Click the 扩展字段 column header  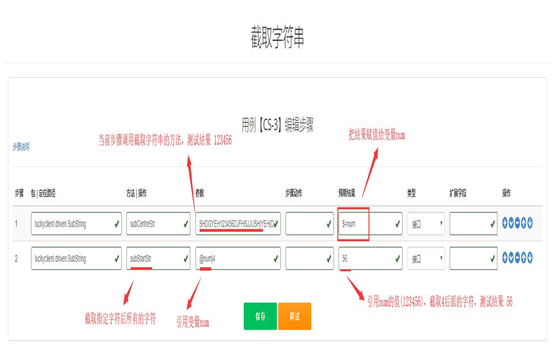pos(458,193)
